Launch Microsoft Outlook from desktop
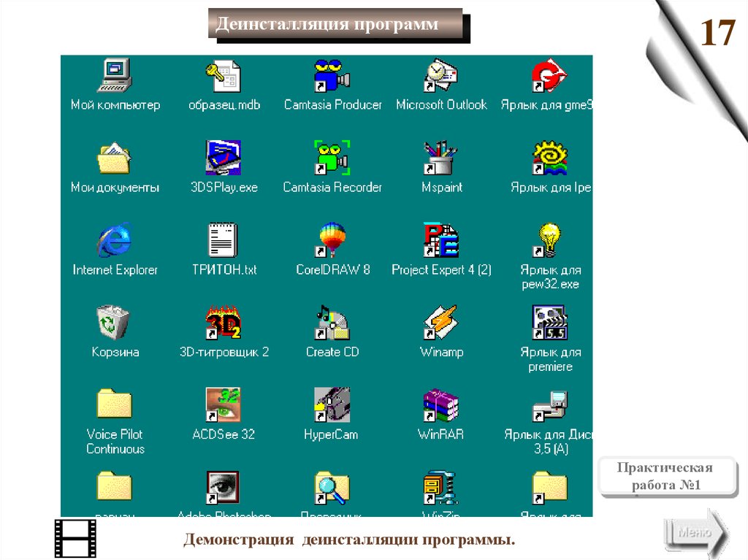Image resolution: width=748 pixels, height=560 pixels. [x=441, y=76]
